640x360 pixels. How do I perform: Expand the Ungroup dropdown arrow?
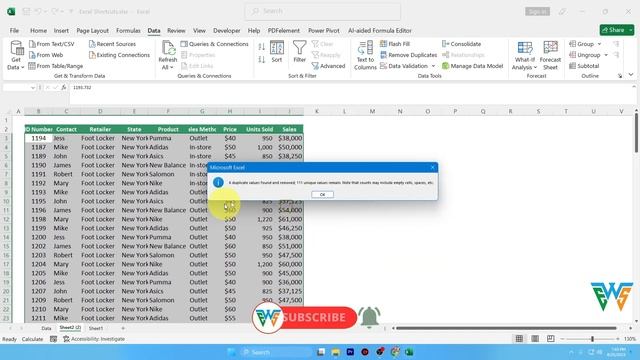(606, 55)
